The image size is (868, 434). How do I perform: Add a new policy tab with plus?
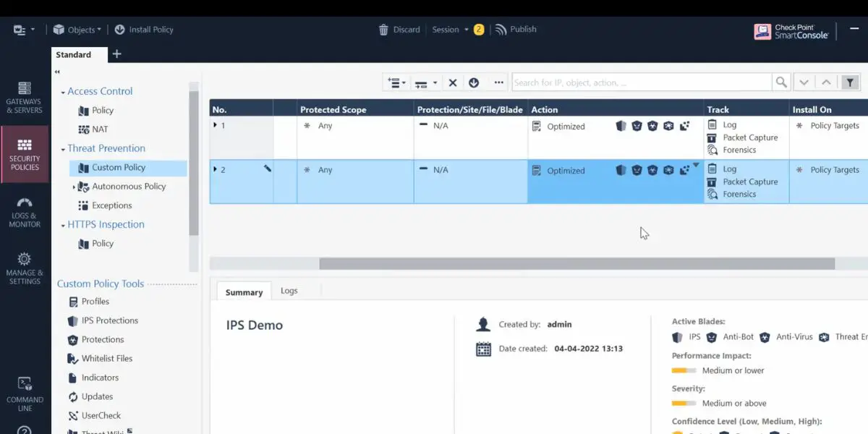(117, 54)
